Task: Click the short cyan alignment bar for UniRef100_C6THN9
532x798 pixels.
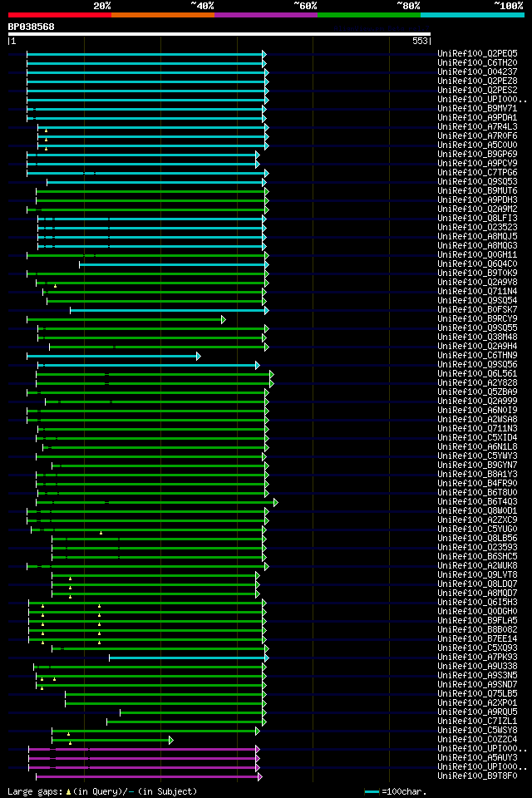Action: click(112, 357)
